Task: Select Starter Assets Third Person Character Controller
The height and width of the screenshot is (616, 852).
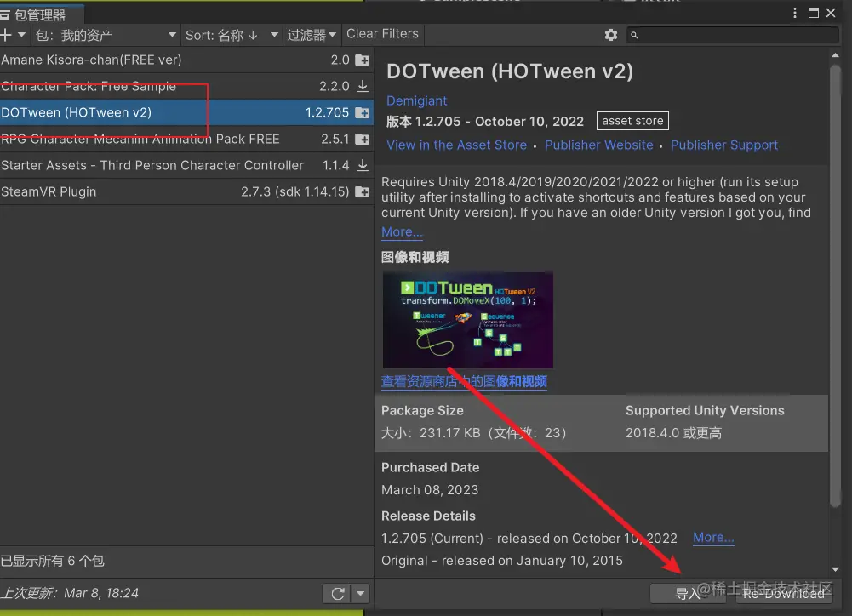Action: pyautogui.click(x=186, y=165)
